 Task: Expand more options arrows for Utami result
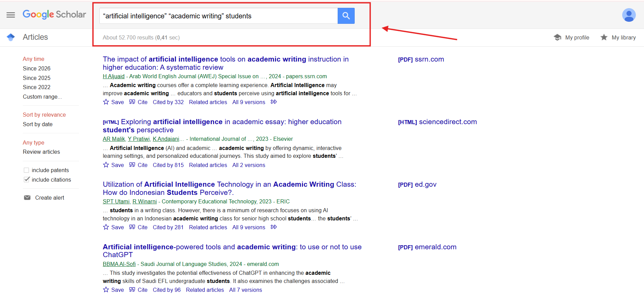point(274,227)
